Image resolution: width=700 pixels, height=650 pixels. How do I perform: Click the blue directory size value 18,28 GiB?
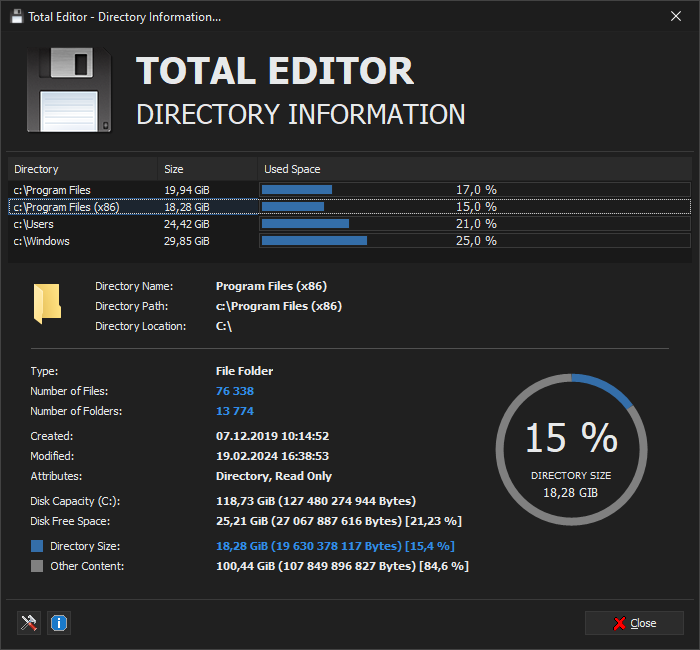pos(335,546)
